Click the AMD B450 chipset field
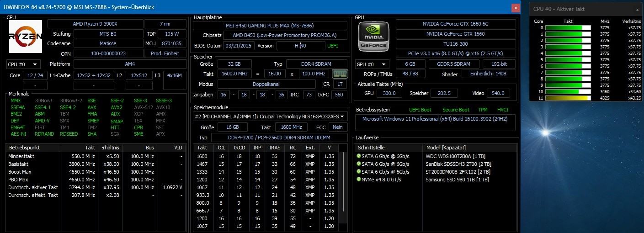 285,35
